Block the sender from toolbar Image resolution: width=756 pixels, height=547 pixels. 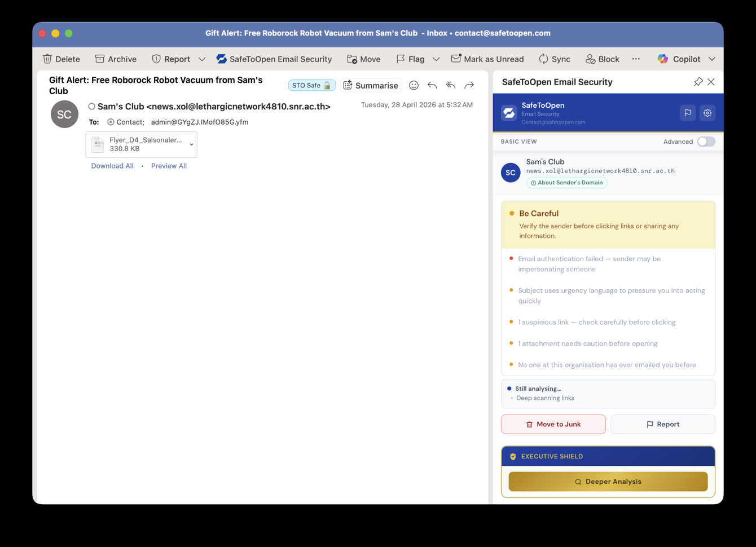[x=603, y=59]
